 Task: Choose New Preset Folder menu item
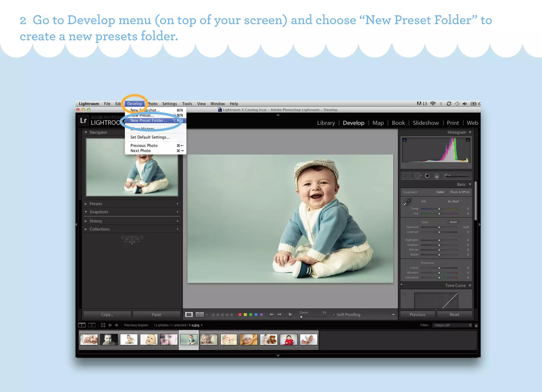[x=149, y=121]
